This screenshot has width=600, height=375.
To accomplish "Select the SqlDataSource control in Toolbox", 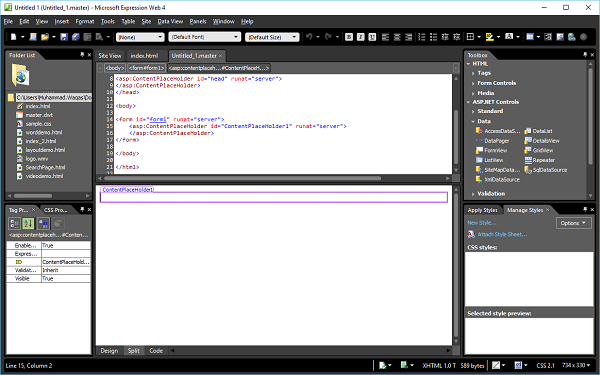I will [x=546, y=170].
